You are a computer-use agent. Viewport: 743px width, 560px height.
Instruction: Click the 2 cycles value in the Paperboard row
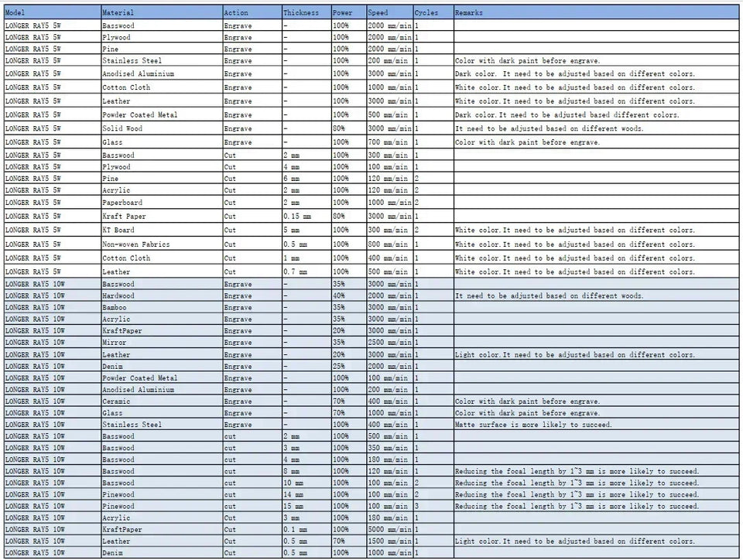[416, 202]
